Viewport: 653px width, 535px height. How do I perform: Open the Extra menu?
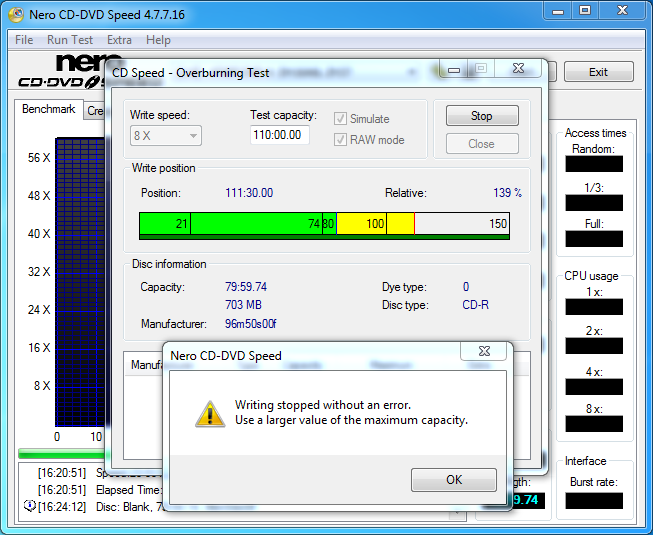point(119,40)
